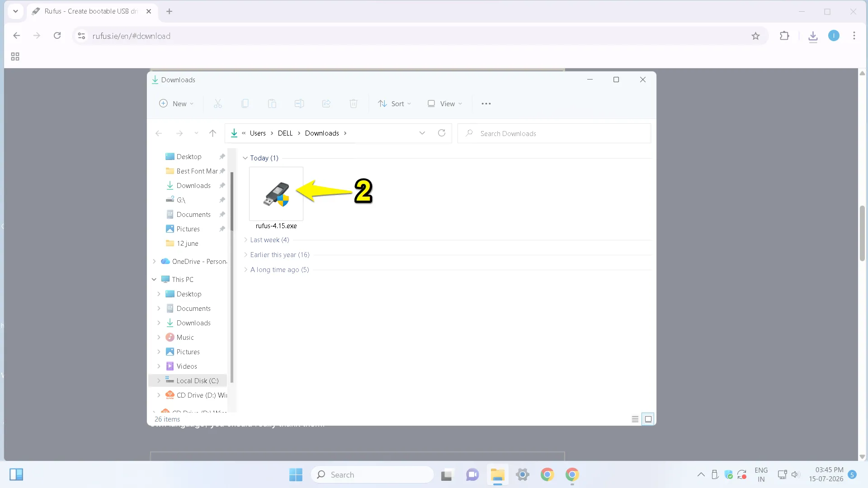Open the See more (three dots) menu

[486, 103]
